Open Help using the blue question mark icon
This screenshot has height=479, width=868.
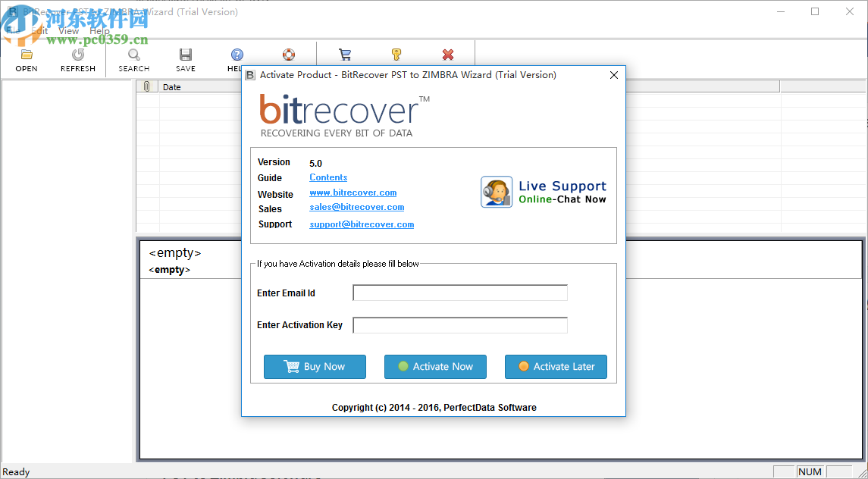[235, 55]
